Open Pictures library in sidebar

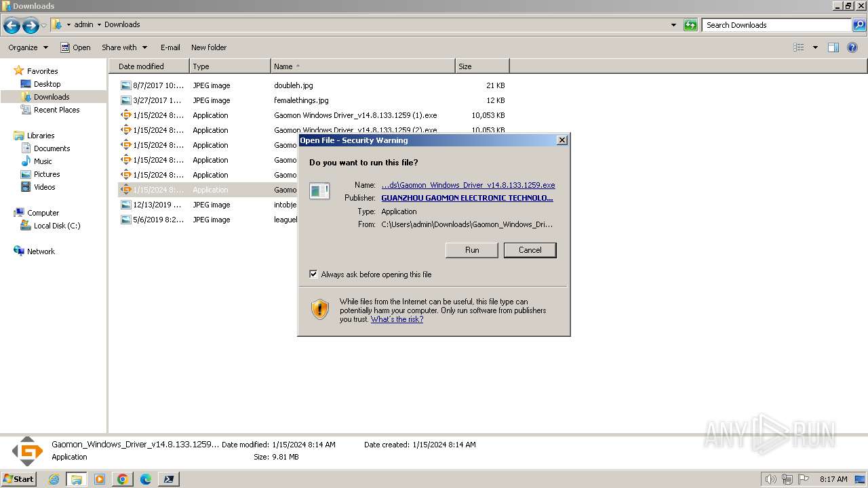coord(47,174)
